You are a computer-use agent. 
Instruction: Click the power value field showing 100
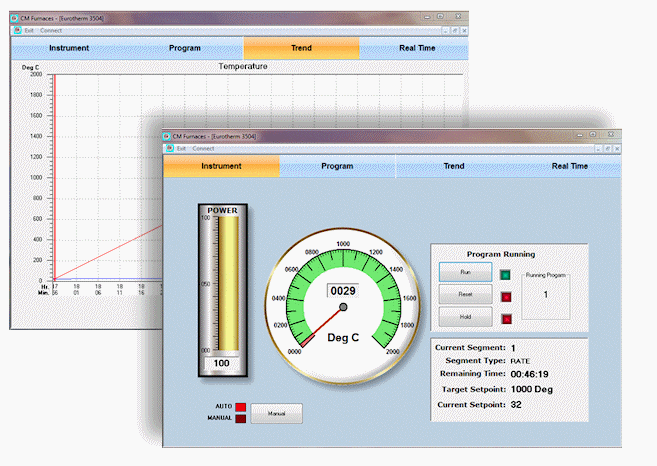222,363
